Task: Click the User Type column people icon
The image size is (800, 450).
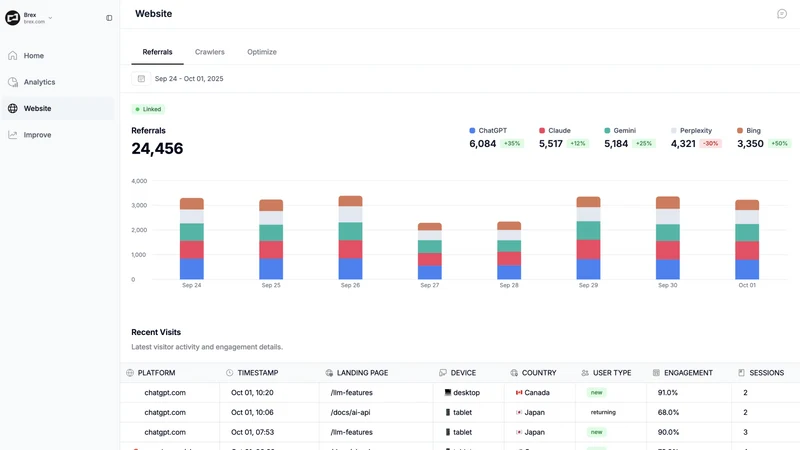Action: click(x=585, y=373)
